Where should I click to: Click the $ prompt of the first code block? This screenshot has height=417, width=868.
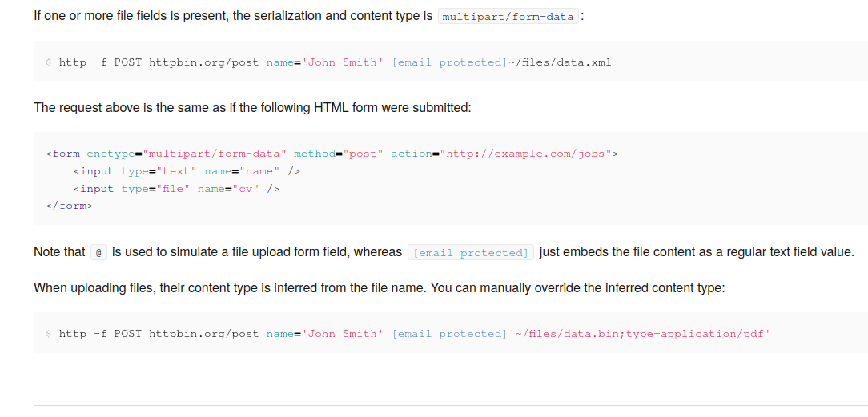[x=49, y=62]
